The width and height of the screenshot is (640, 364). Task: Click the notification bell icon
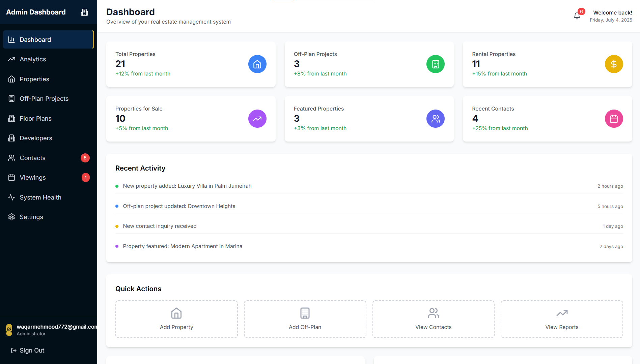coord(577,15)
